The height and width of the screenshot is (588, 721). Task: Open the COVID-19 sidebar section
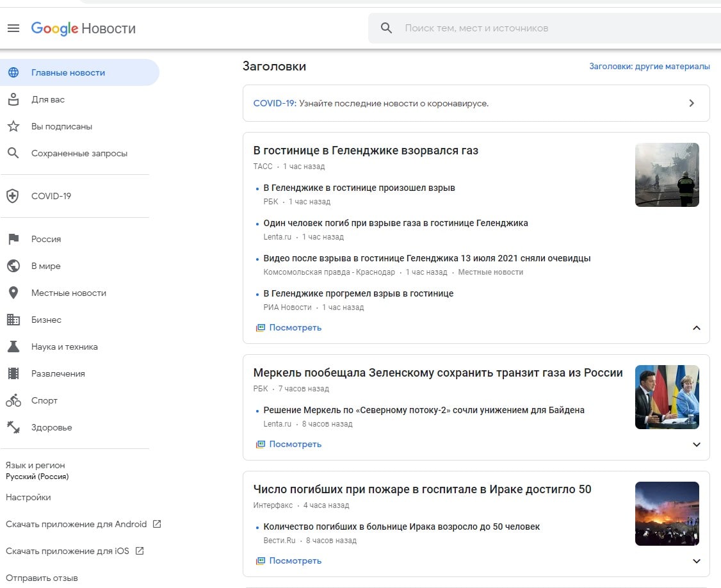pos(51,196)
